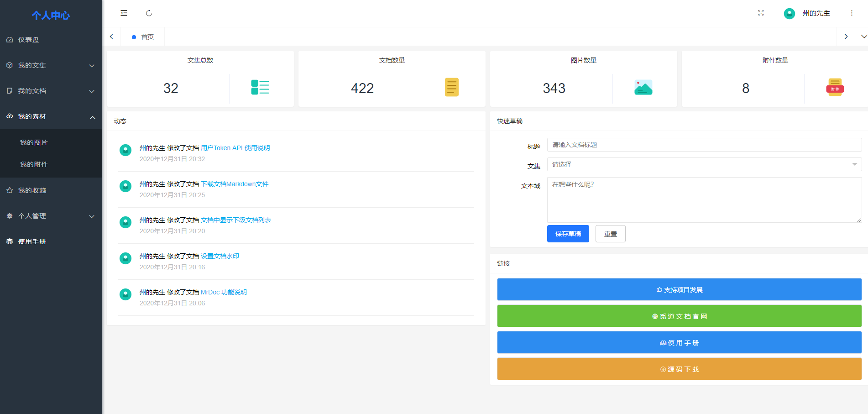Enter fullscreen mode icon
Image resolution: width=868 pixels, height=414 pixels.
[761, 13]
